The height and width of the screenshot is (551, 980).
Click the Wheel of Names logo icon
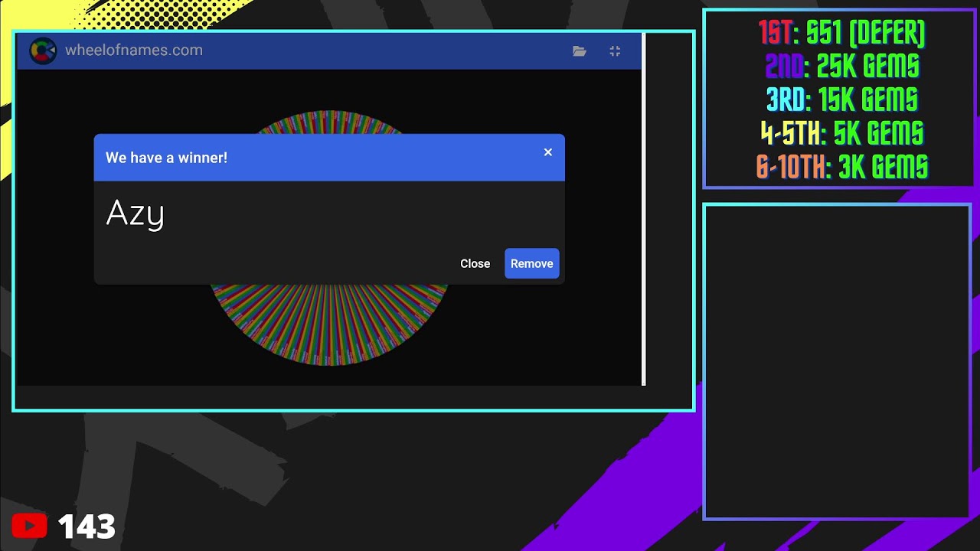43,51
